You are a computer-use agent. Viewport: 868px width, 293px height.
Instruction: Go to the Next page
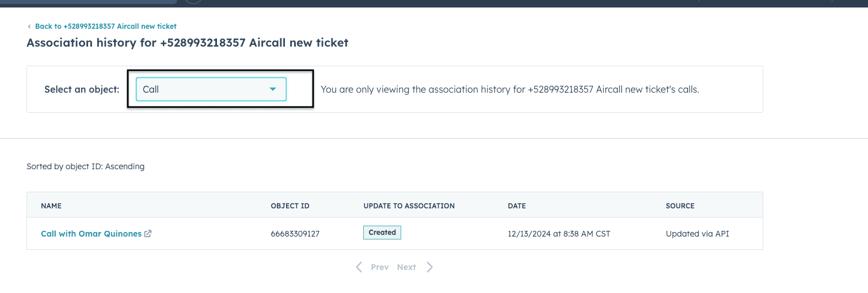pos(406,267)
